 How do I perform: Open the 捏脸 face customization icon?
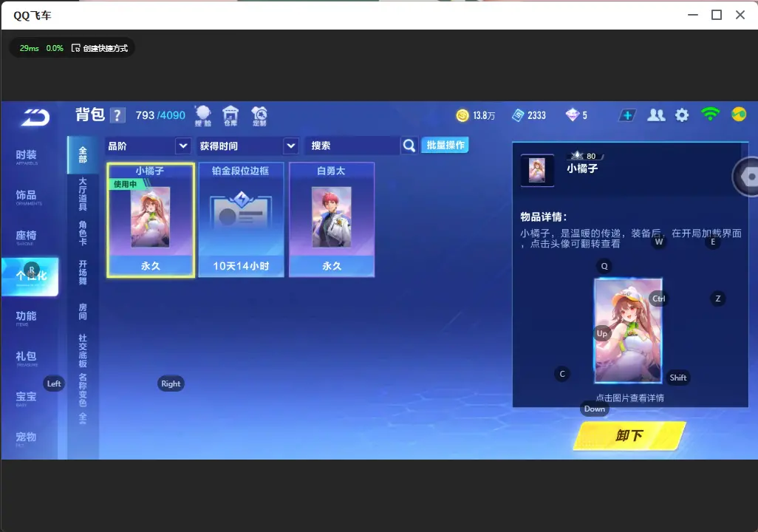coord(203,116)
